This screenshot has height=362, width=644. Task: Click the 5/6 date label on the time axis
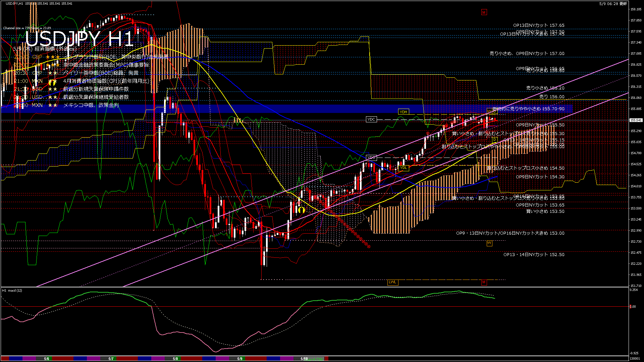click(47, 359)
